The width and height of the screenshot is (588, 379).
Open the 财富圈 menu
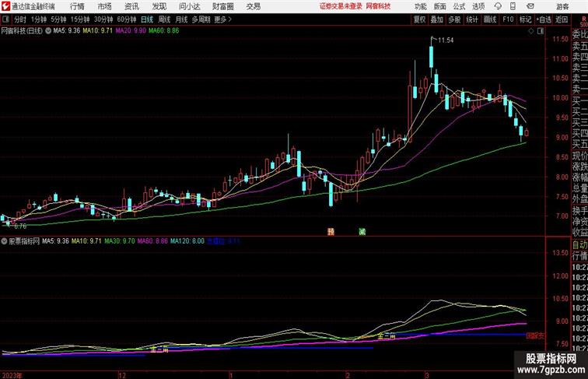(222, 6)
